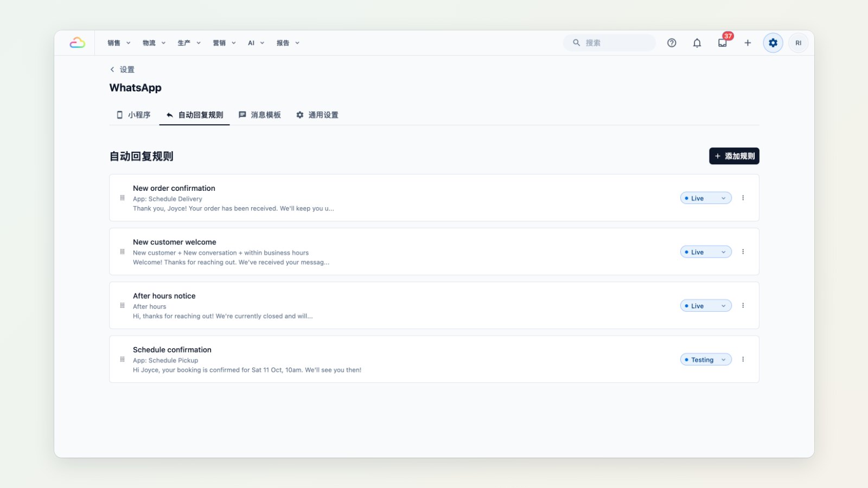868x488 pixels.
Task: Expand the AI menu
Action: tap(256, 43)
